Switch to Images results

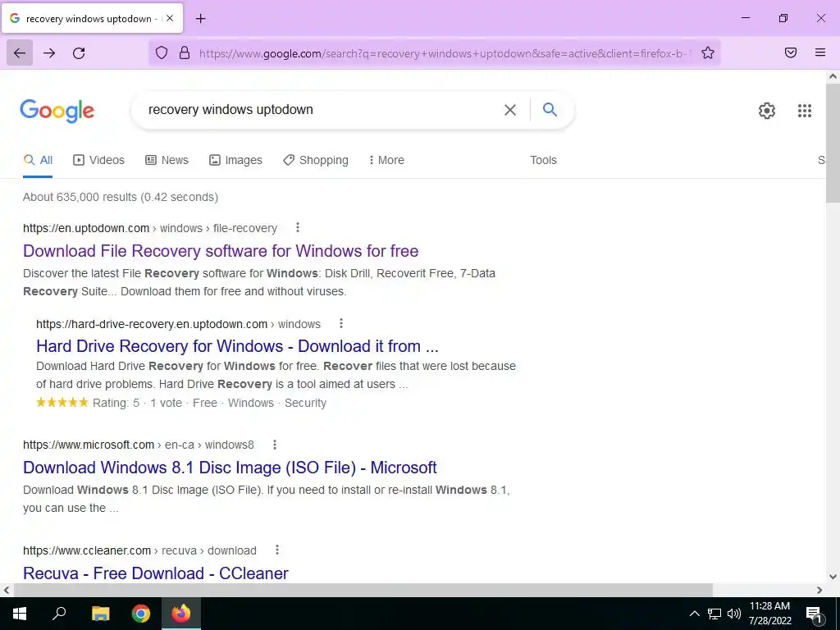pos(235,160)
